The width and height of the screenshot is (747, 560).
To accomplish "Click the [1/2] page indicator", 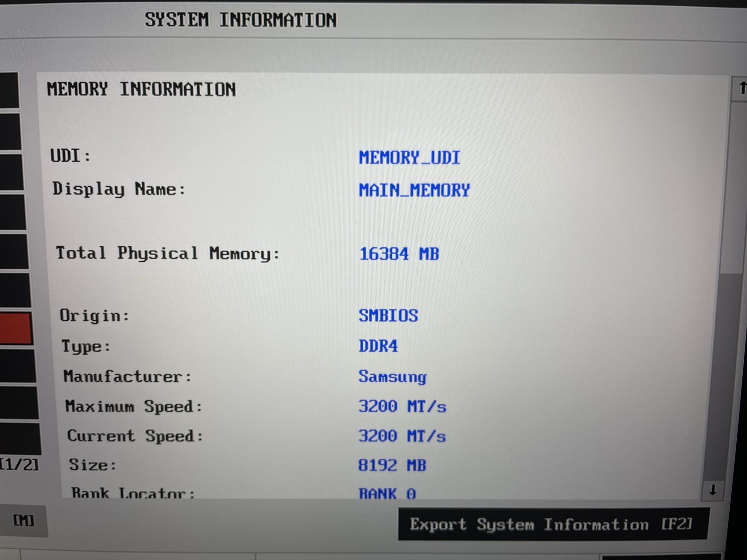I will click(19, 464).
